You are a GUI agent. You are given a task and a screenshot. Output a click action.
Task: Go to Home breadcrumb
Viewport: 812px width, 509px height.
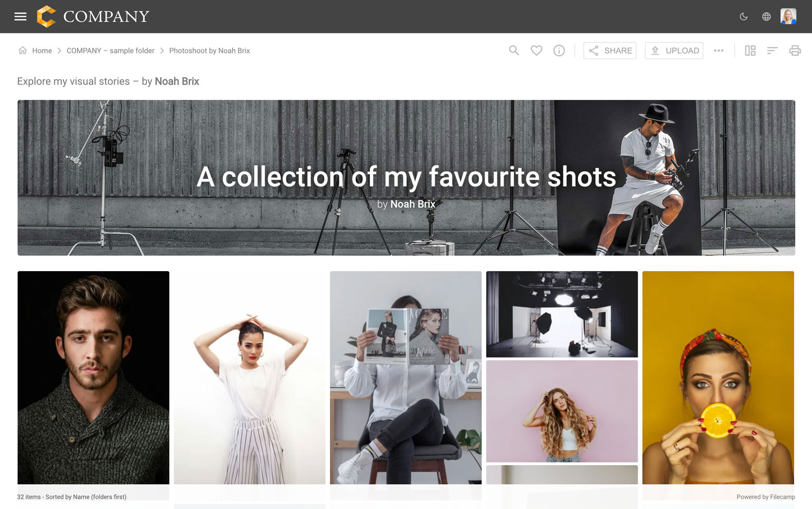[x=42, y=51]
